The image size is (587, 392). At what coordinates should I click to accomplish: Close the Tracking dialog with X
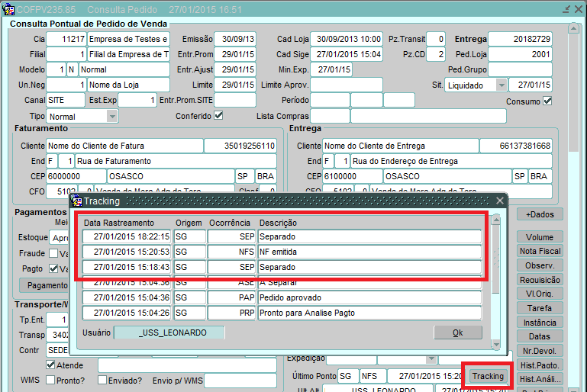pyautogui.click(x=499, y=201)
